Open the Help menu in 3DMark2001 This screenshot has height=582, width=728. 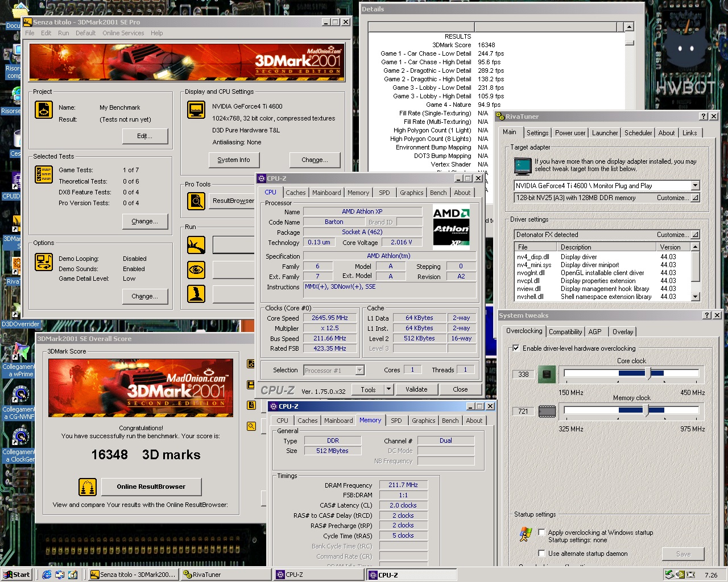click(157, 33)
